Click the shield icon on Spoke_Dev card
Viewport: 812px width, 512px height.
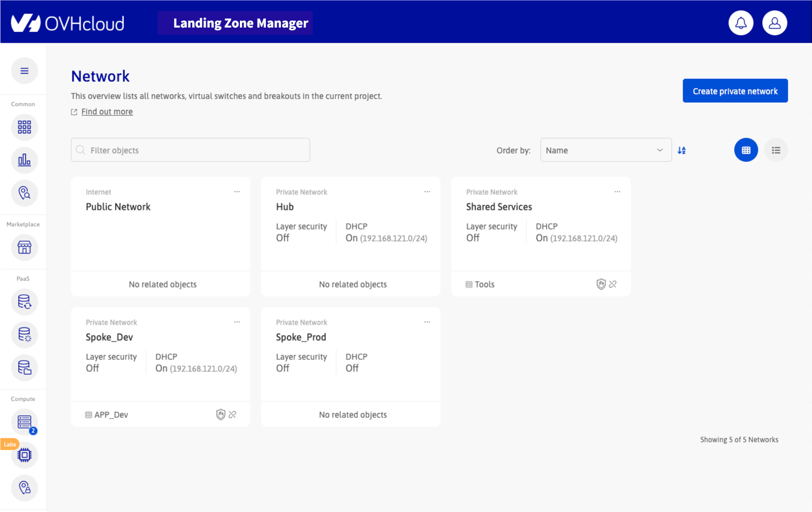[x=220, y=415]
